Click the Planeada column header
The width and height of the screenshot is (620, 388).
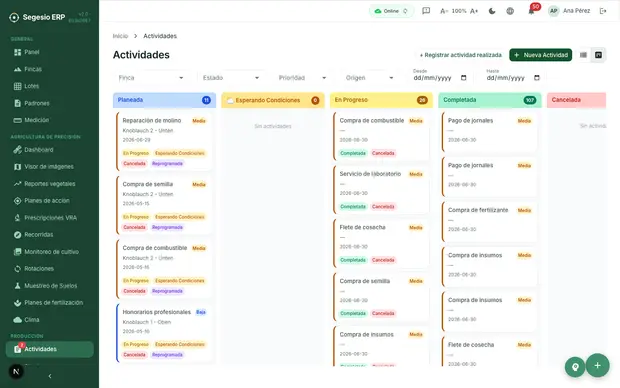164,100
